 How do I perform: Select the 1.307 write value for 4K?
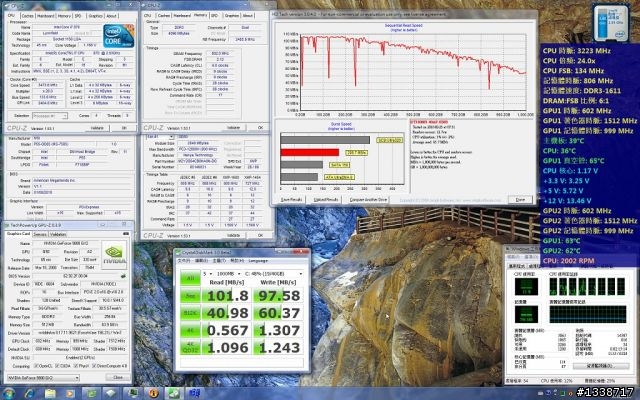(278, 330)
